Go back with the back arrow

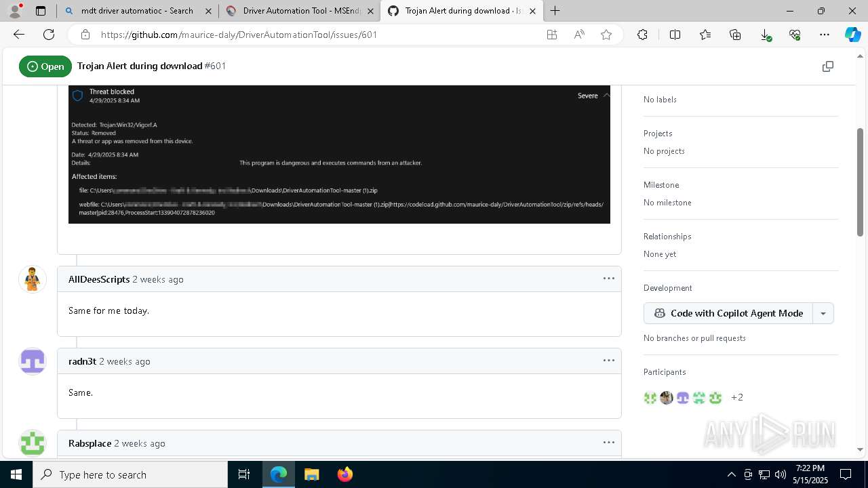tap(19, 35)
